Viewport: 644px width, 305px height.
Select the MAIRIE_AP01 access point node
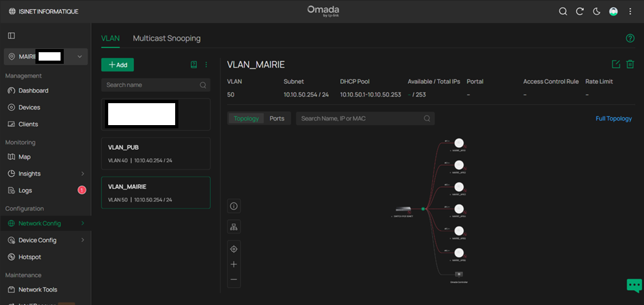pyautogui.click(x=459, y=143)
